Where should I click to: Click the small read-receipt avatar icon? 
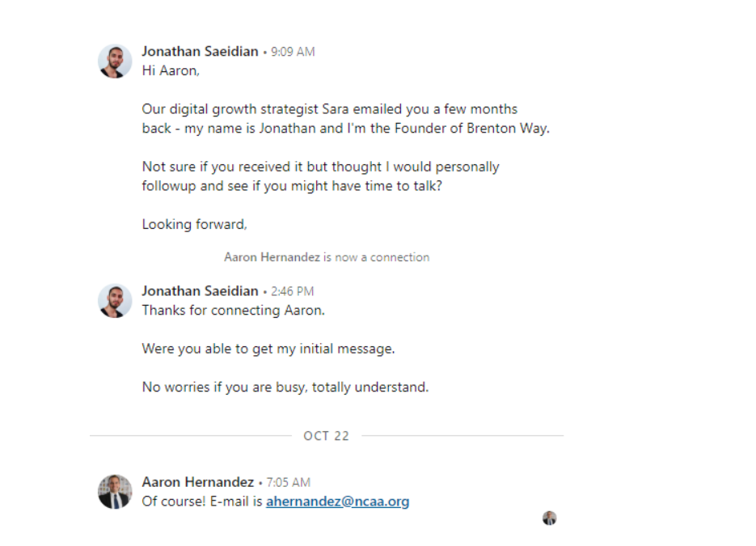(549, 518)
